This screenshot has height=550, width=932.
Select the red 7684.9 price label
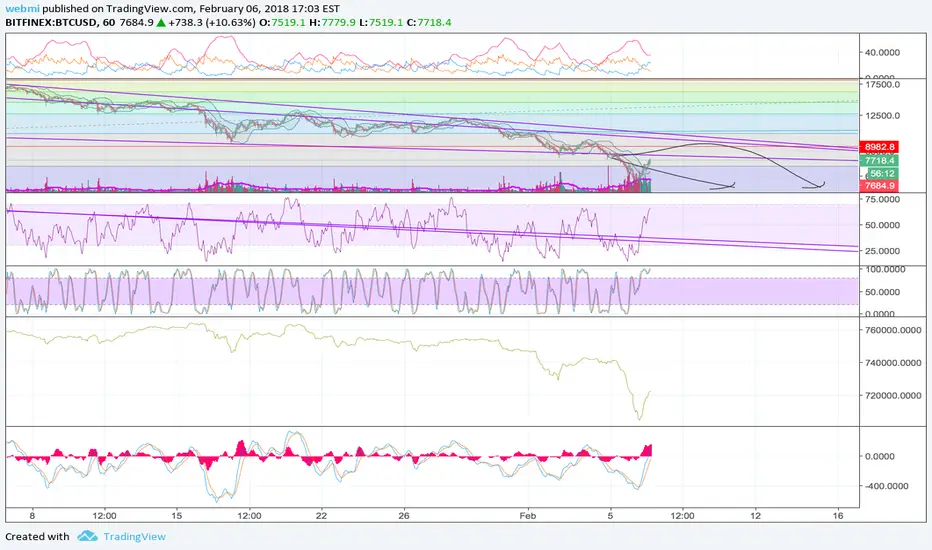click(x=879, y=186)
